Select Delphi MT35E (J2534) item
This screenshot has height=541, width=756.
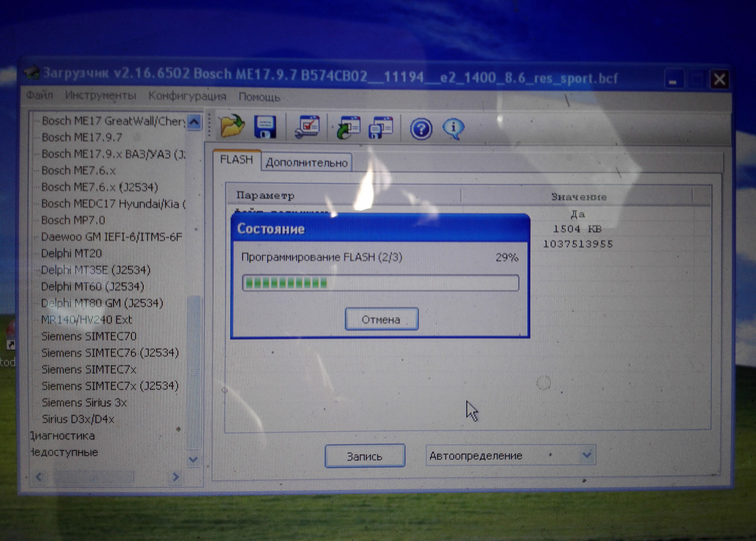[x=96, y=270]
